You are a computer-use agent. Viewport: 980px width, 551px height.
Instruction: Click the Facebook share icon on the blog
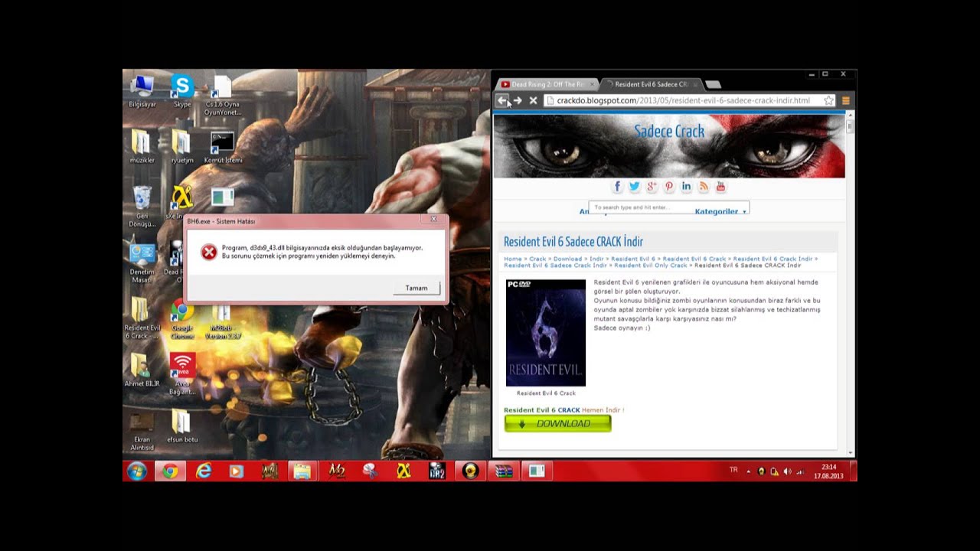617,187
